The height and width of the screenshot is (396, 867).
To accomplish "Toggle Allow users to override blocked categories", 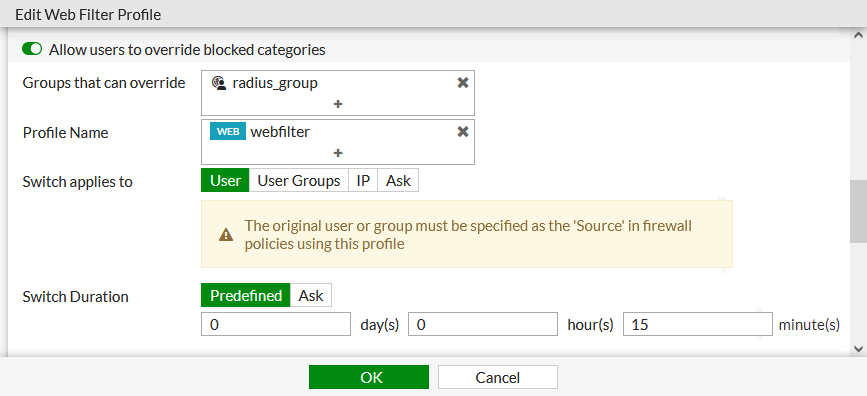I will click(32, 50).
